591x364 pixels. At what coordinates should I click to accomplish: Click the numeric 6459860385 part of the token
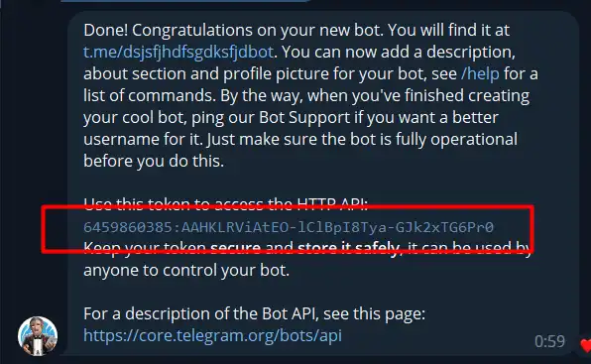click(x=128, y=227)
